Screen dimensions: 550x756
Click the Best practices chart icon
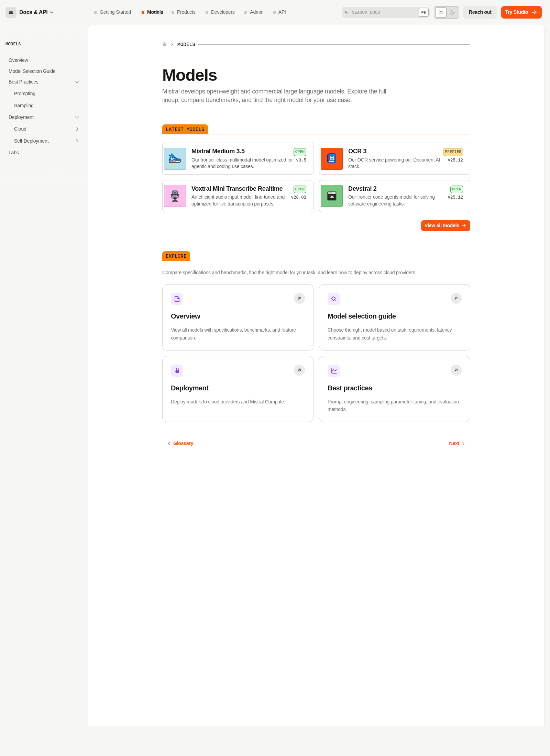click(334, 371)
